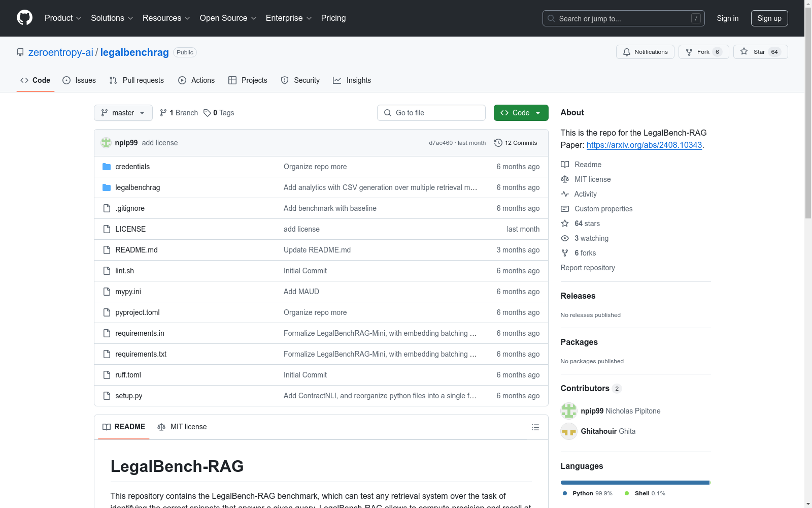The width and height of the screenshot is (812, 508).
Task: Open requirements.txt file
Action: pos(141,354)
